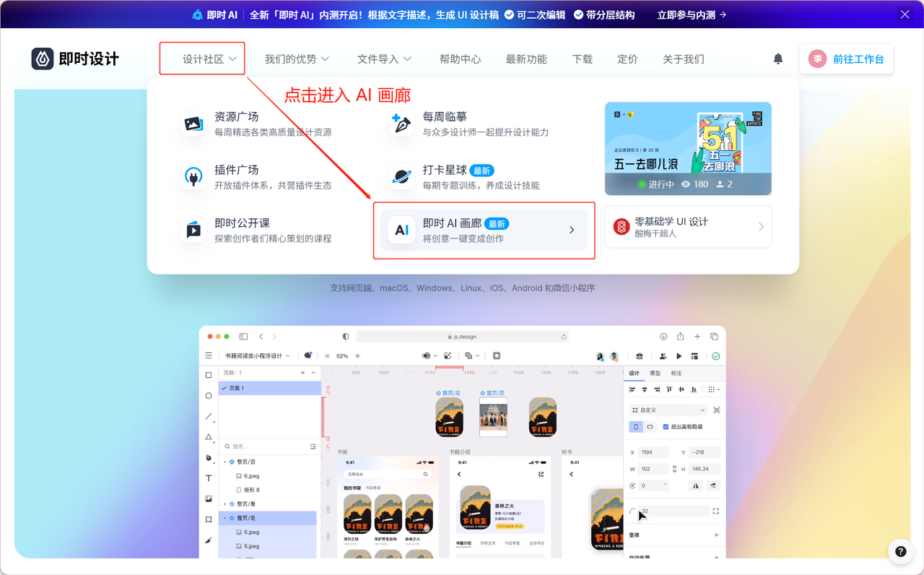Viewport: 924px width, 575px height.
Task: Select 页面 1 in the pages list
Action: click(x=269, y=389)
